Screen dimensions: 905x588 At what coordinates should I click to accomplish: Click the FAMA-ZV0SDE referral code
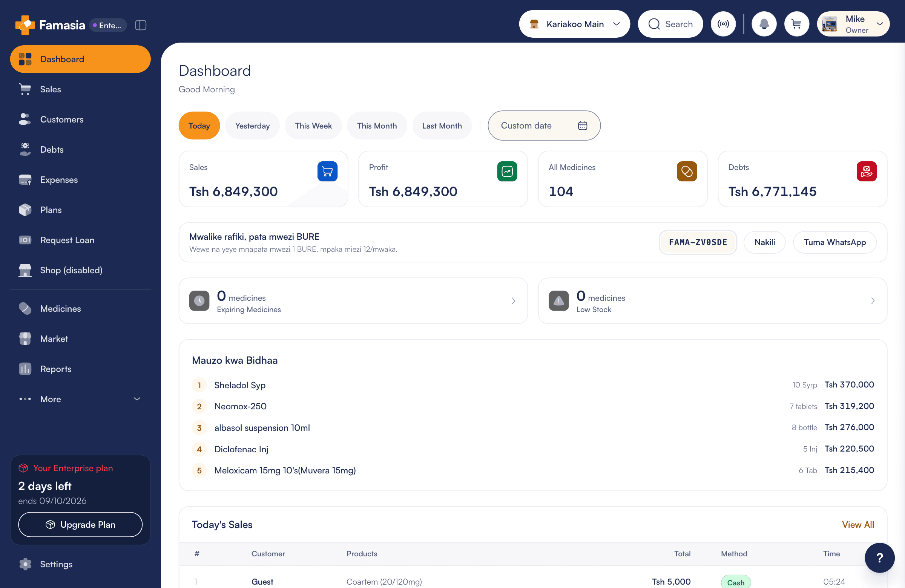tap(698, 242)
